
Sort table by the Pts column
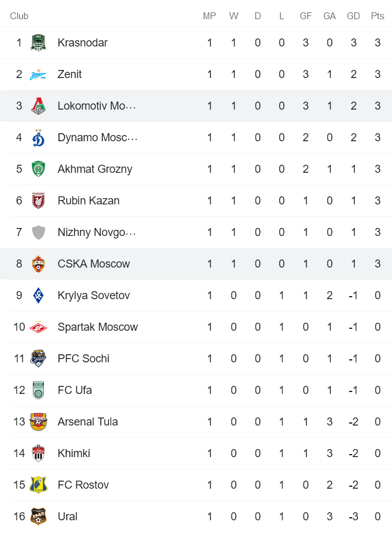point(377,16)
